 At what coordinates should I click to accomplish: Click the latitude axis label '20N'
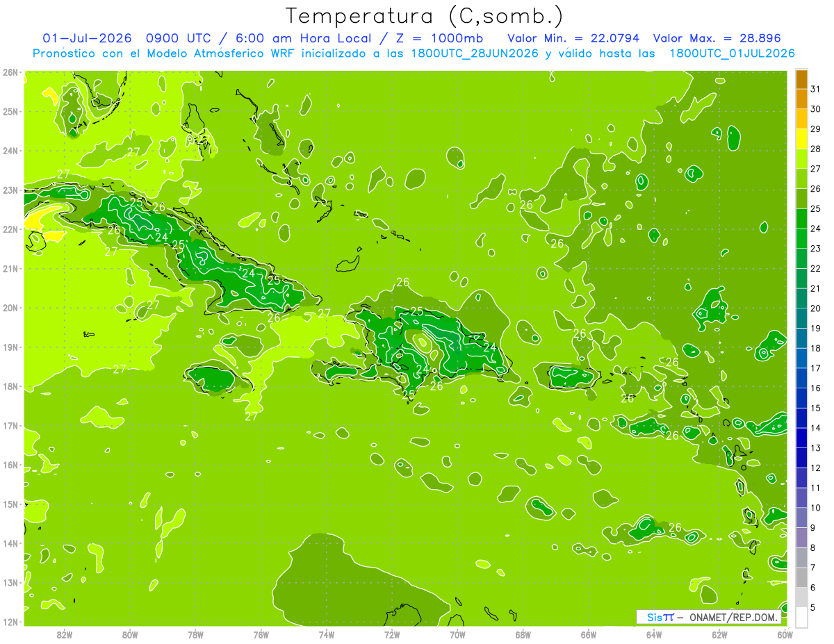[10, 308]
